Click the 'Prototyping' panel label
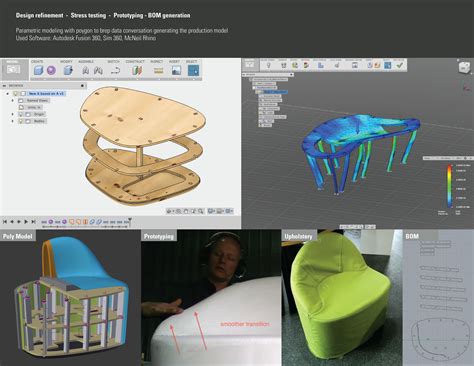 click(159, 236)
